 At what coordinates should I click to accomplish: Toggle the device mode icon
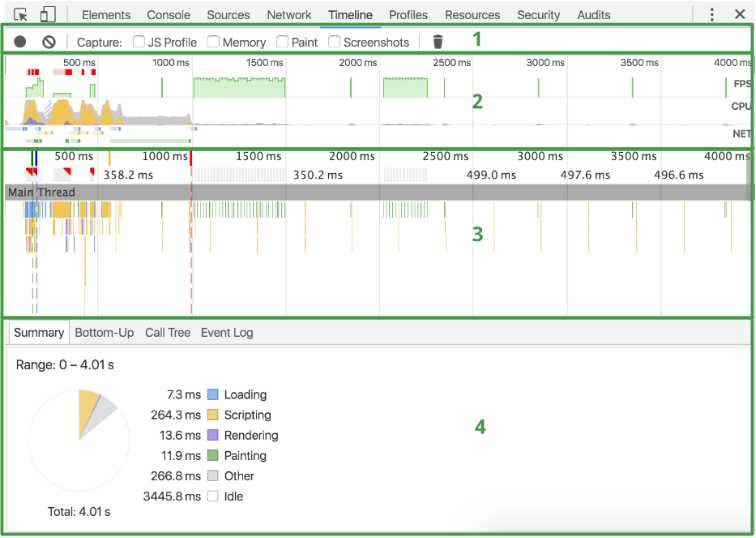coord(47,14)
